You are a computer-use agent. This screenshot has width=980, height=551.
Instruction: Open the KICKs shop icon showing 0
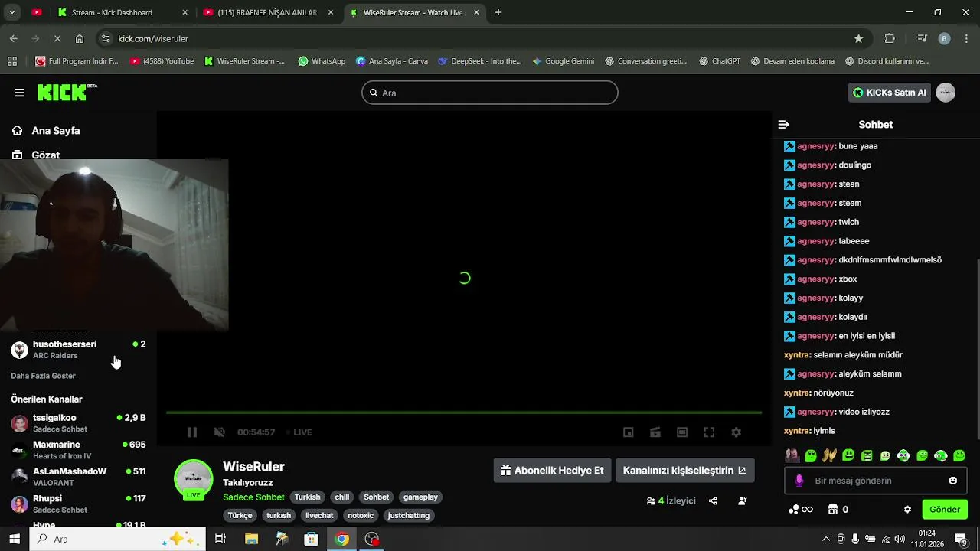(838, 510)
